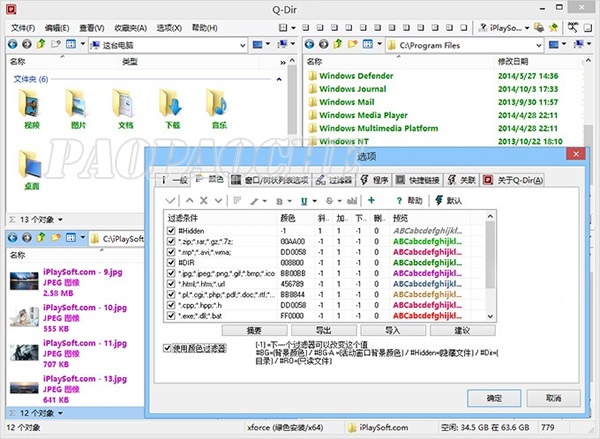Select iPlaySoft.com - 9.jpg thumbnail

[x=24, y=282]
